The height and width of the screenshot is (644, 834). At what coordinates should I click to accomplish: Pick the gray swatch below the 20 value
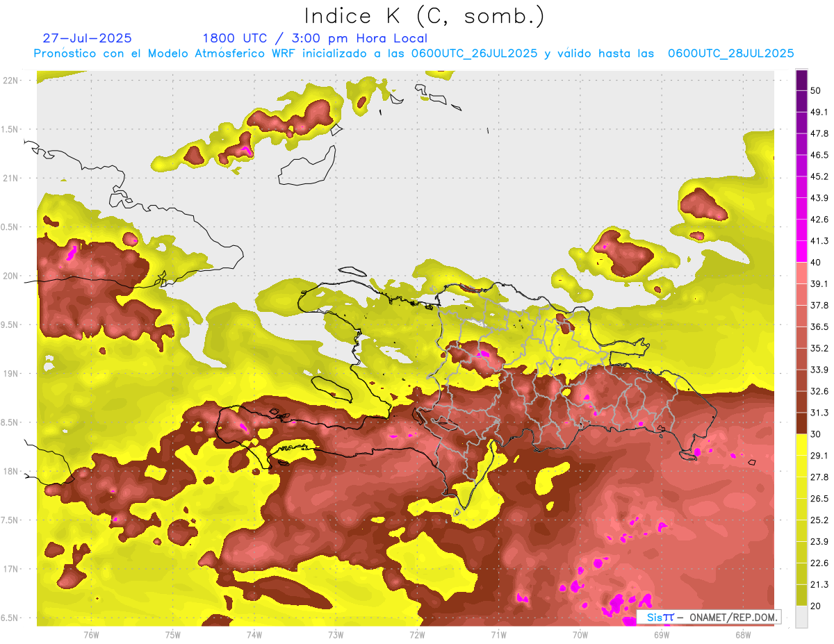pos(801,616)
